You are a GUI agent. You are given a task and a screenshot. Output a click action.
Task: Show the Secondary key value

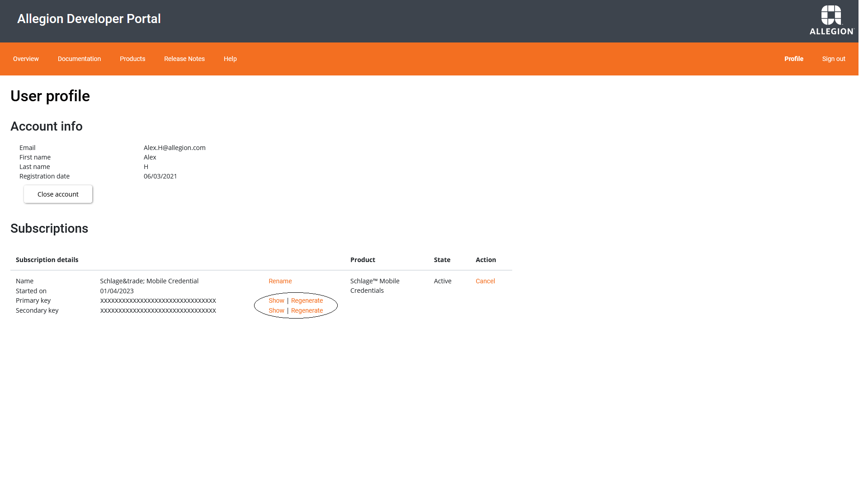click(x=276, y=310)
